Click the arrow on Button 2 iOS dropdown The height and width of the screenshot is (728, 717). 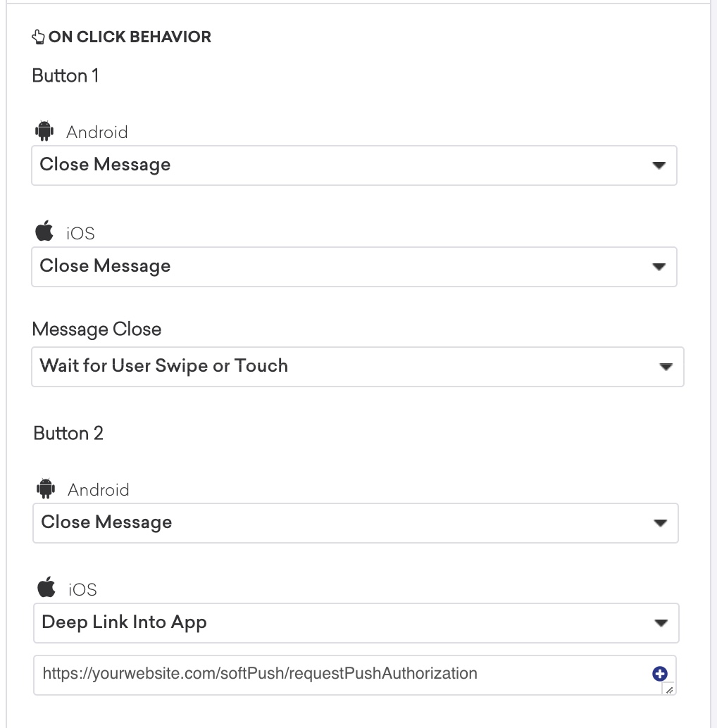click(661, 623)
